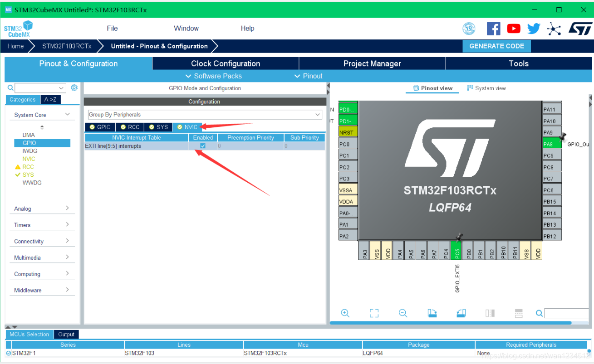Expand the Timers category
Viewport: 594px width, 364px height.
[41, 225]
